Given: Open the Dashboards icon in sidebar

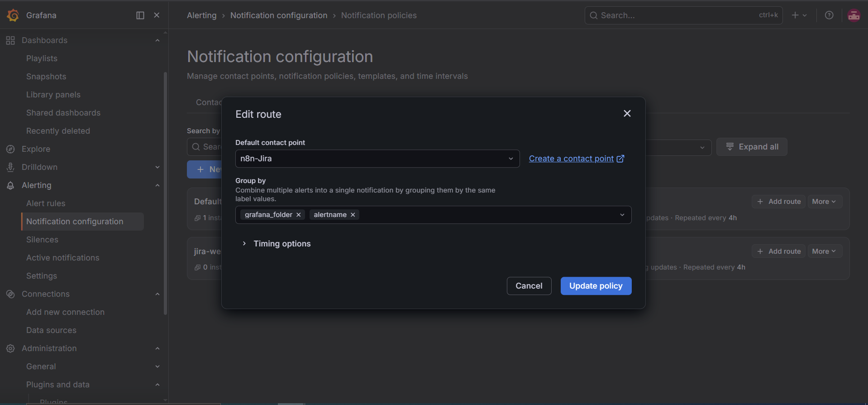Looking at the screenshot, I should click(x=10, y=40).
